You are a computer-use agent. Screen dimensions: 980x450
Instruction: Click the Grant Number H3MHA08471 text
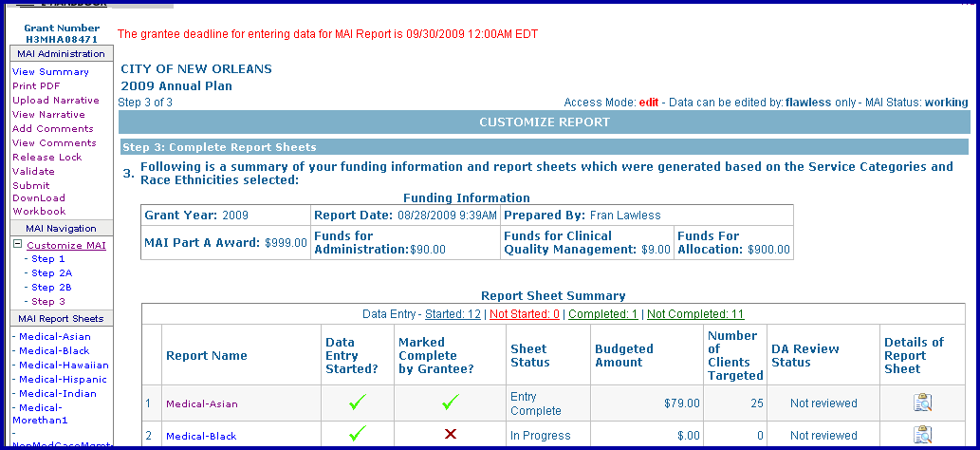[x=62, y=33]
